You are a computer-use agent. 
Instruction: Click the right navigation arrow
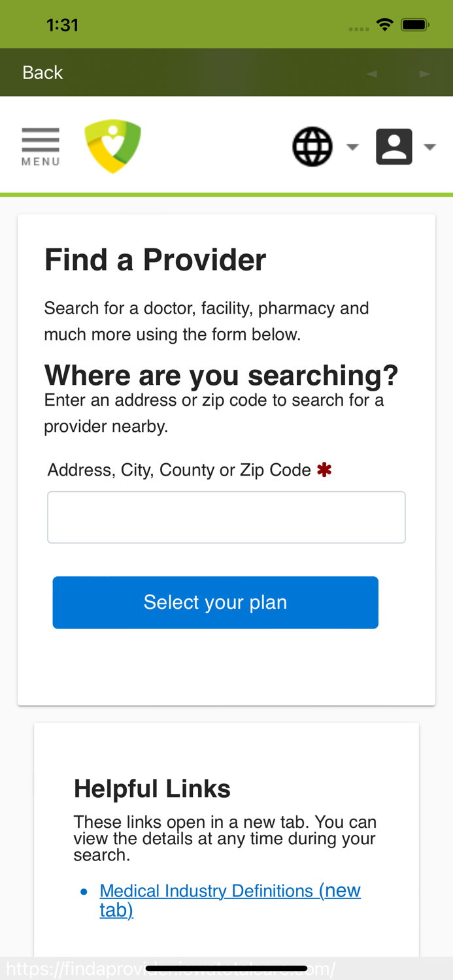[x=425, y=73]
